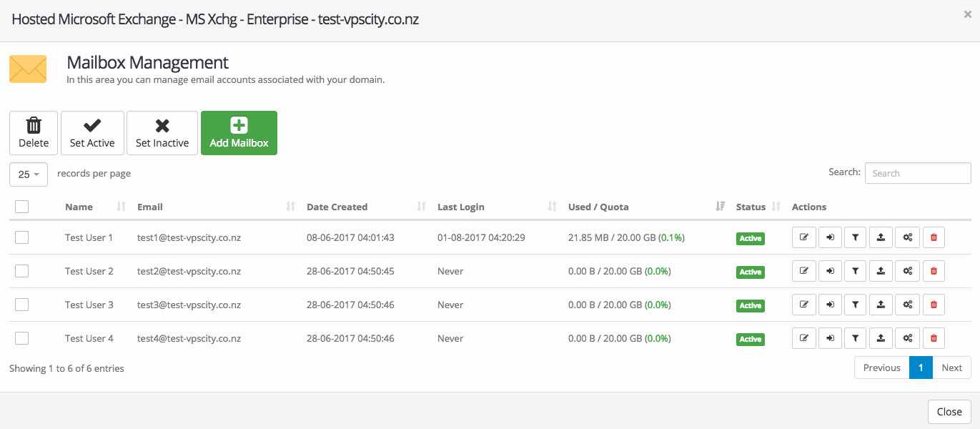
Task: Sort the table by Date Created column
Action: 337,207
